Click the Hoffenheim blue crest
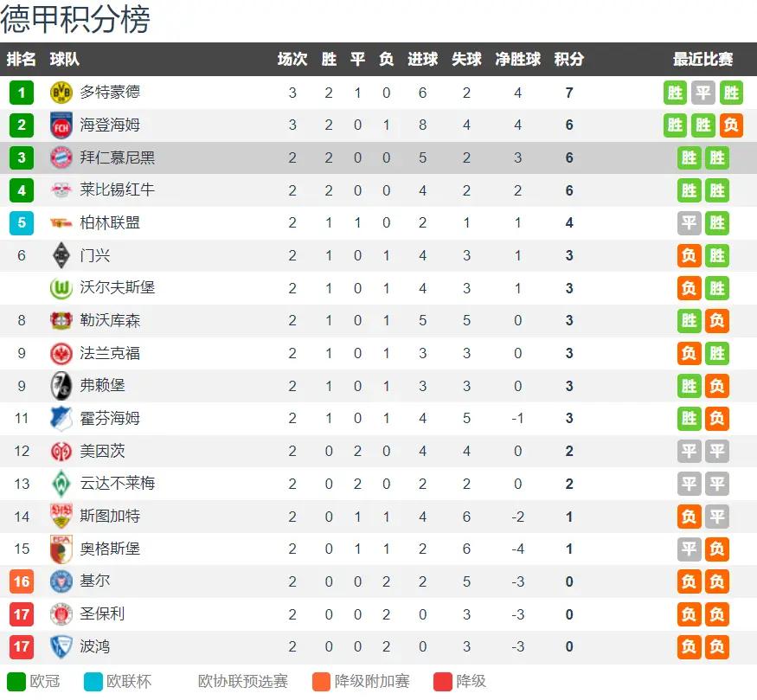The height and width of the screenshot is (700, 757). (61, 419)
